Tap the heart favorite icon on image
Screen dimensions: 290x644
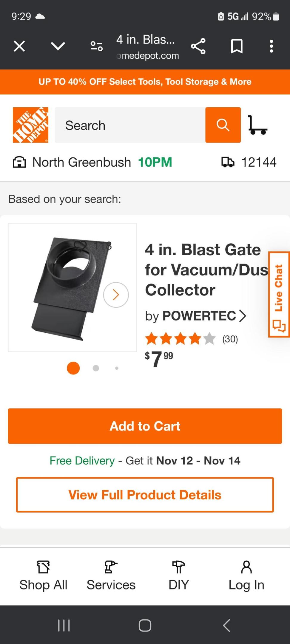[x=80, y=246]
